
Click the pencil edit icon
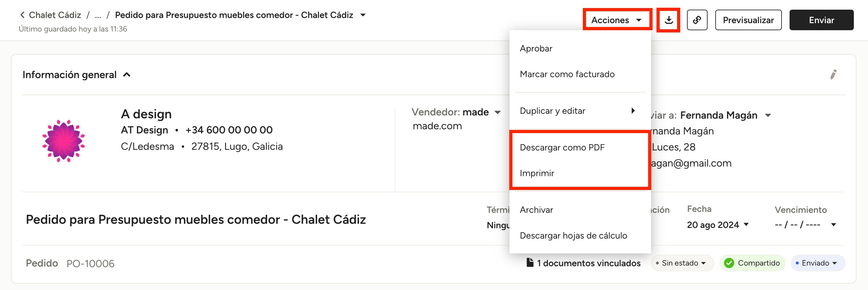coord(833,75)
